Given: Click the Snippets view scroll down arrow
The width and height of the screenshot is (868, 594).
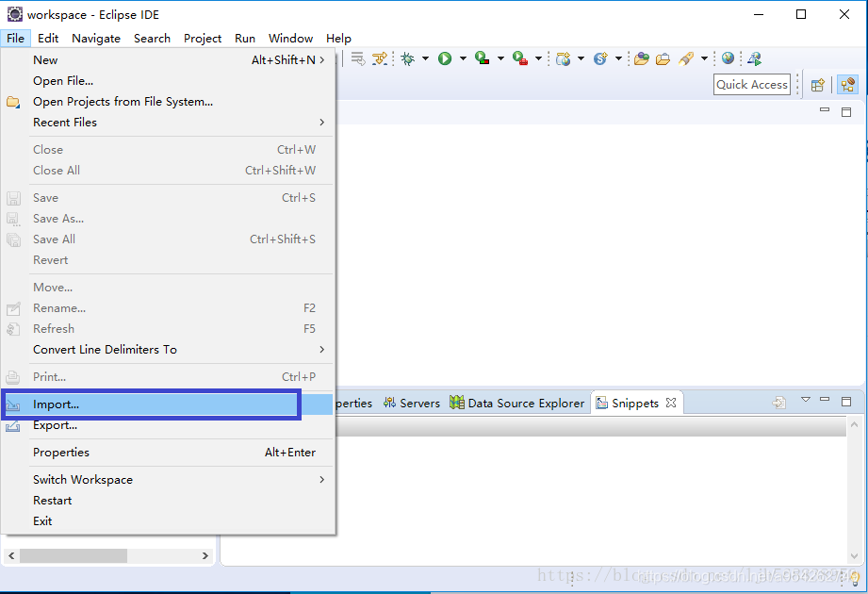Looking at the screenshot, I should coord(854,555).
